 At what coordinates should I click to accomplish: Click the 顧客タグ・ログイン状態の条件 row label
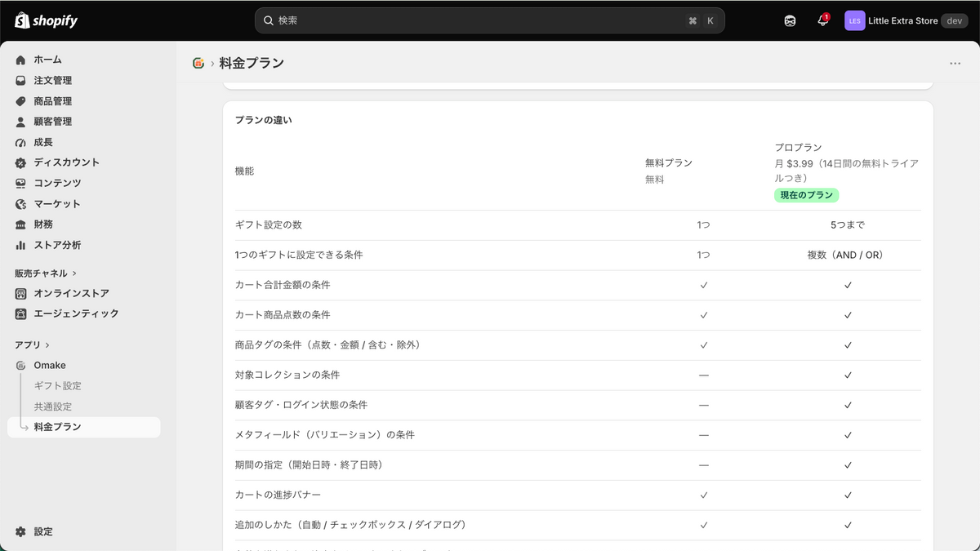pyautogui.click(x=301, y=405)
